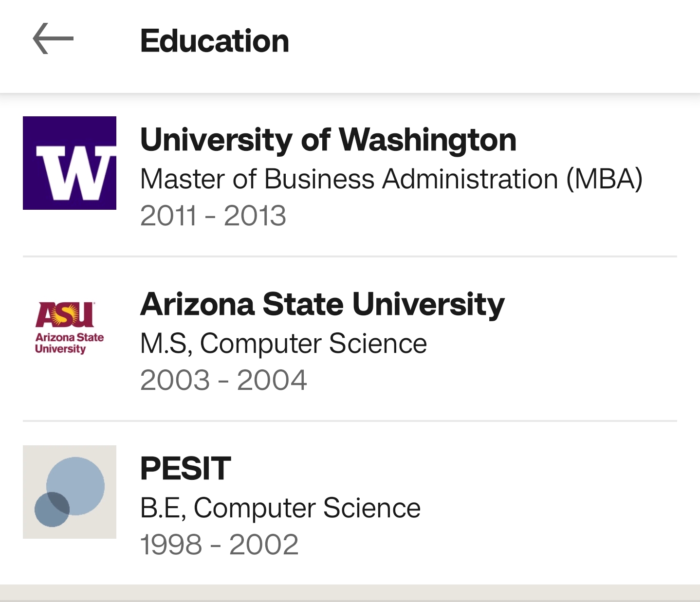This screenshot has height=602, width=700.
Task: Tap the Education page heading
Action: tap(215, 40)
